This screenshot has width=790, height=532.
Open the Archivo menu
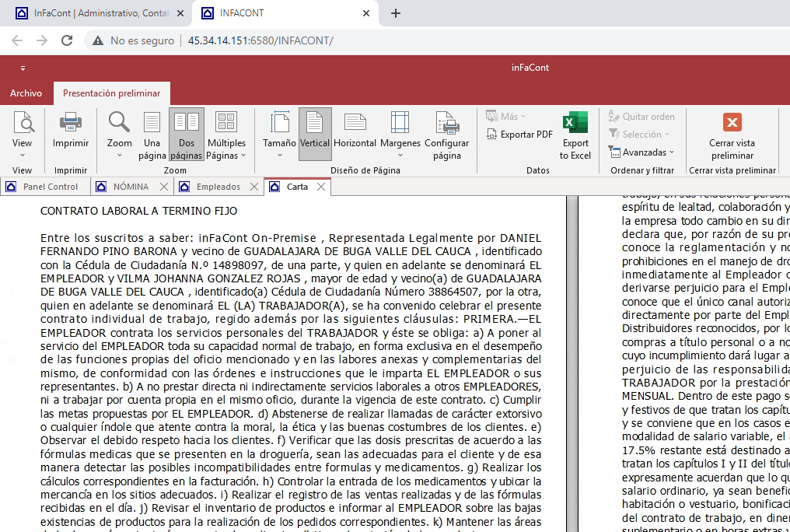pyautogui.click(x=26, y=93)
